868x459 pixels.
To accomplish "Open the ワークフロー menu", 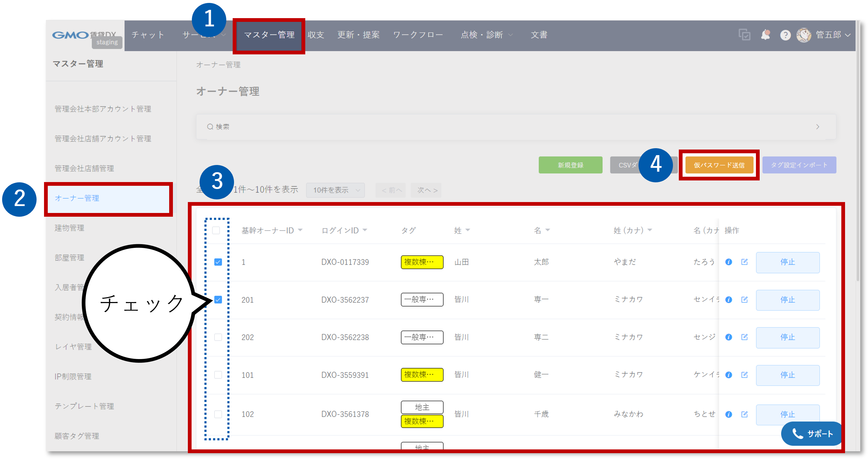I will (418, 35).
